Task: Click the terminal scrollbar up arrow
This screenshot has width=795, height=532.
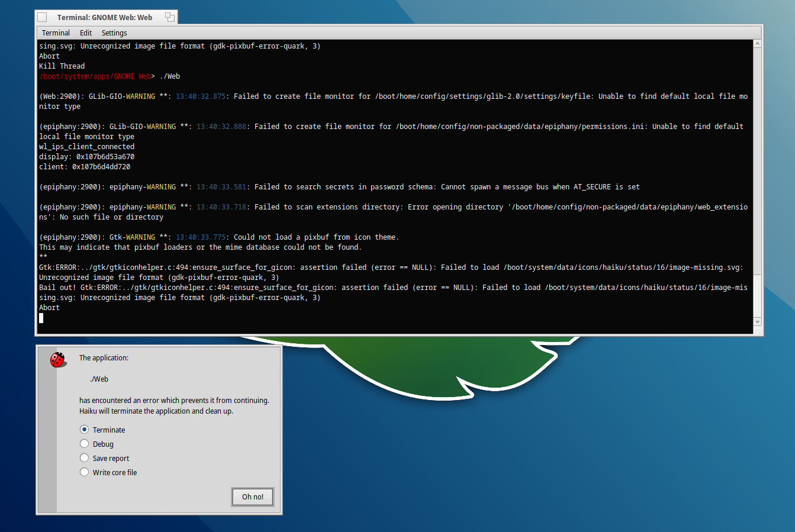Action: coord(757,44)
